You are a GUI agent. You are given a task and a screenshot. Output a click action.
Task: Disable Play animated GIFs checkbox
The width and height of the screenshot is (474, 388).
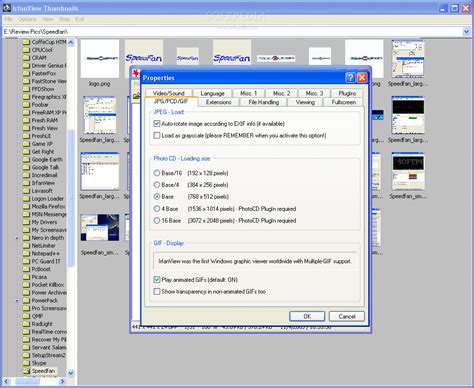(x=157, y=280)
